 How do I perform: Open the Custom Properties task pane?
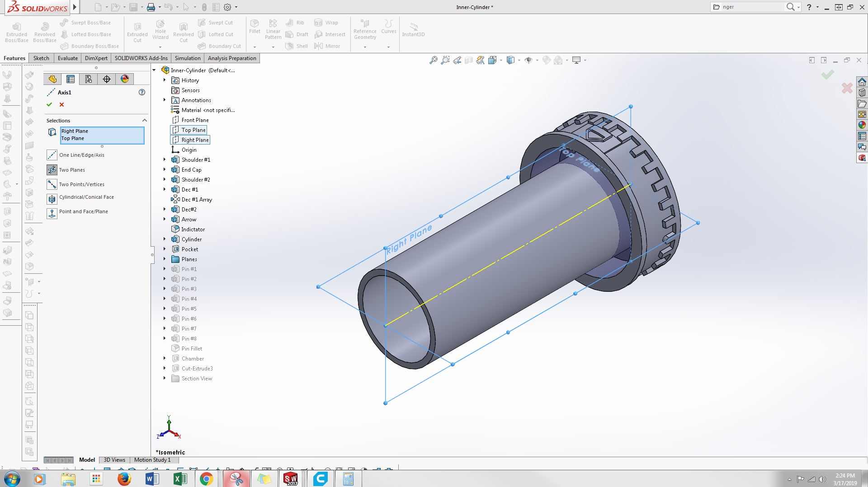click(x=862, y=136)
